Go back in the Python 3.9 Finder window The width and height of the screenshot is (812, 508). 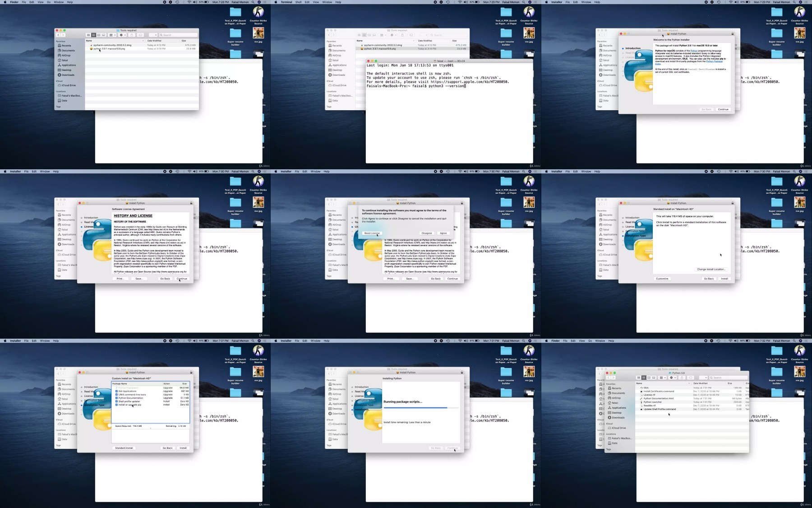[x=608, y=378]
